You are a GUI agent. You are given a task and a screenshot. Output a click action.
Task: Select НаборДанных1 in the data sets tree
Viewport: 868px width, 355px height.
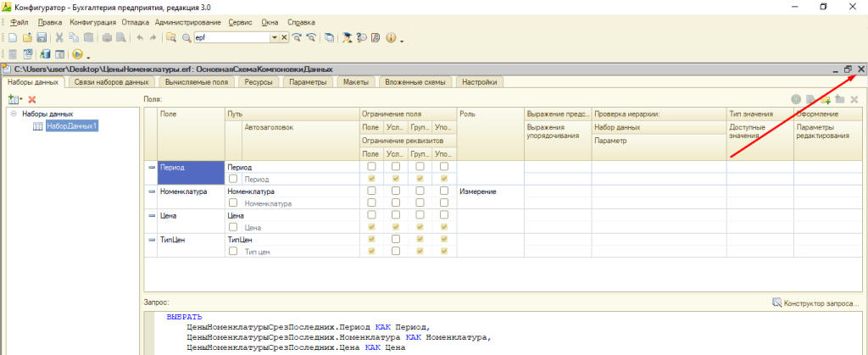click(71, 126)
